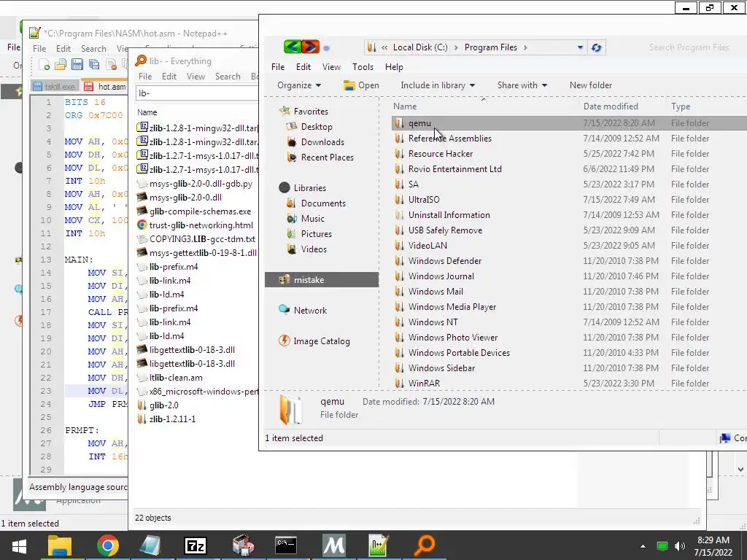The image size is (747, 560).
Task: Open Network in navigation pane
Action: tap(310, 311)
